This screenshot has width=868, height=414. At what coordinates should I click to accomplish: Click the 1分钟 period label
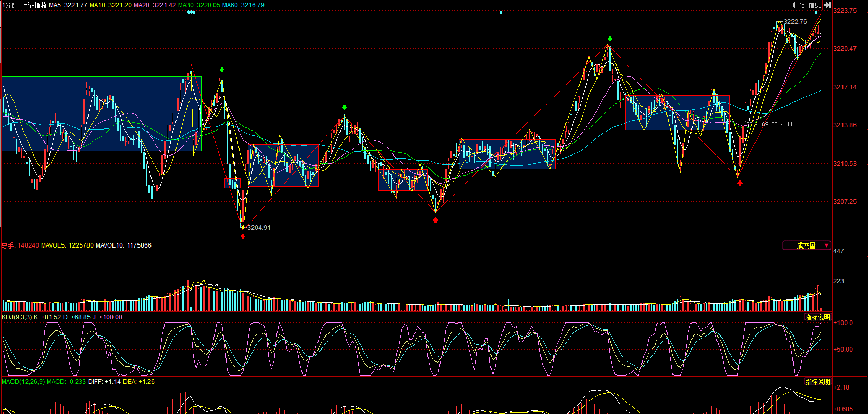click(x=9, y=5)
